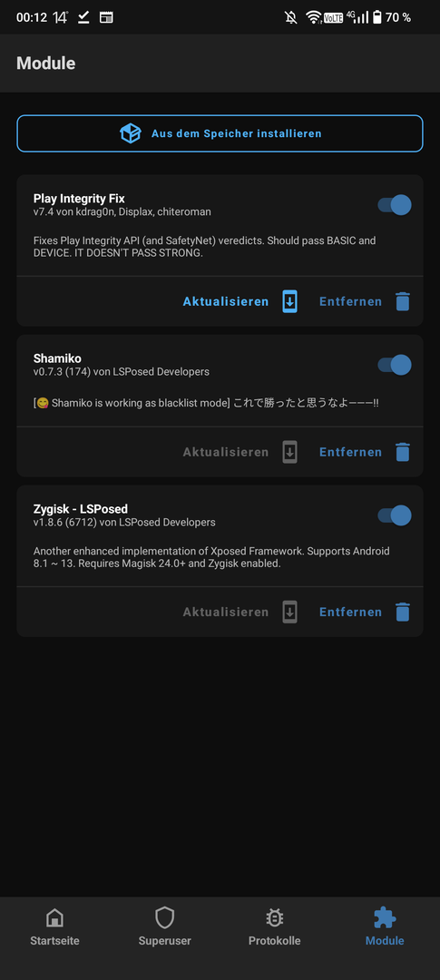The width and height of the screenshot is (440, 980).
Task: Switch off the Zygisk - LSPosed module
Action: tap(395, 515)
